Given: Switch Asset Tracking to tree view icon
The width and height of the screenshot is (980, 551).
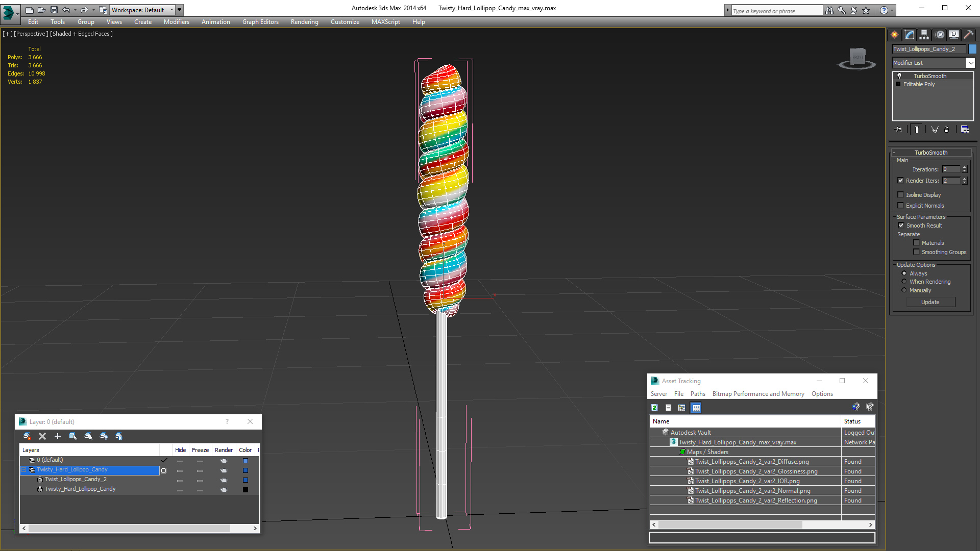Looking at the screenshot, I should click(x=682, y=408).
